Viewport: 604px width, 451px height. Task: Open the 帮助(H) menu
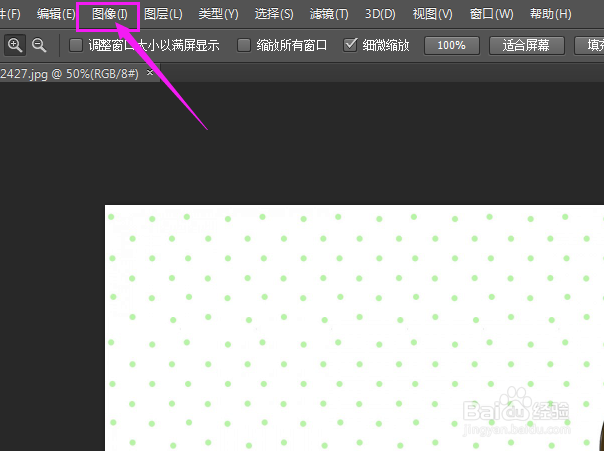550,14
